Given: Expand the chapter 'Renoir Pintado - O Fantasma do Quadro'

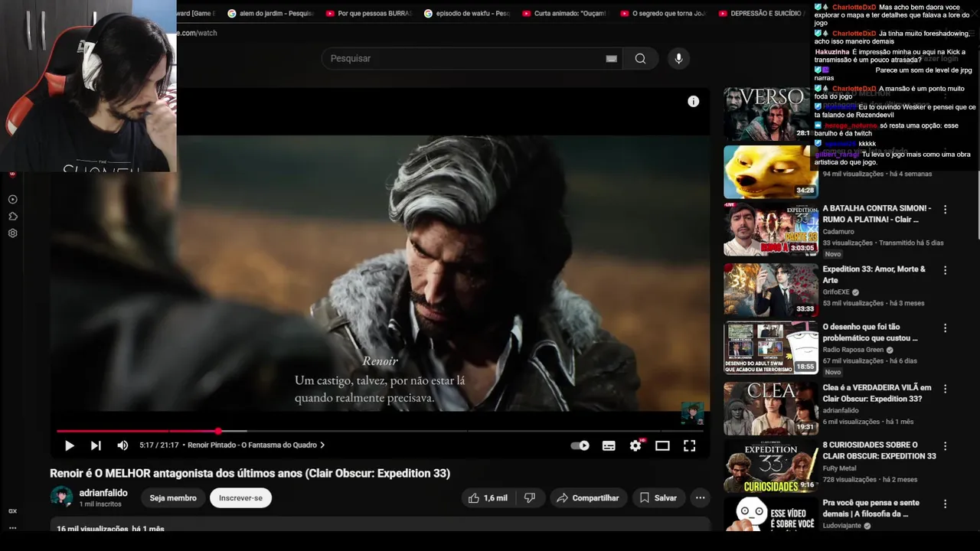Looking at the screenshot, I should click(x=256, y=445).
